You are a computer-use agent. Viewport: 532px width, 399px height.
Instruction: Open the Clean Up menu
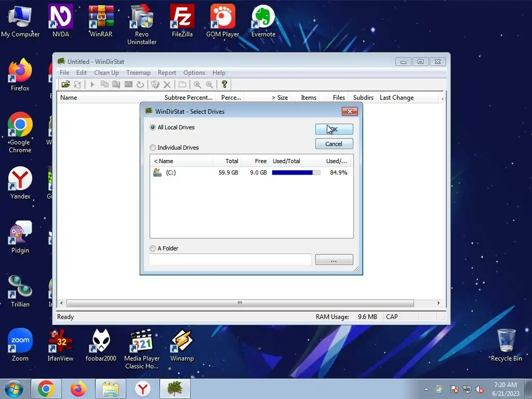coord(107,73)
